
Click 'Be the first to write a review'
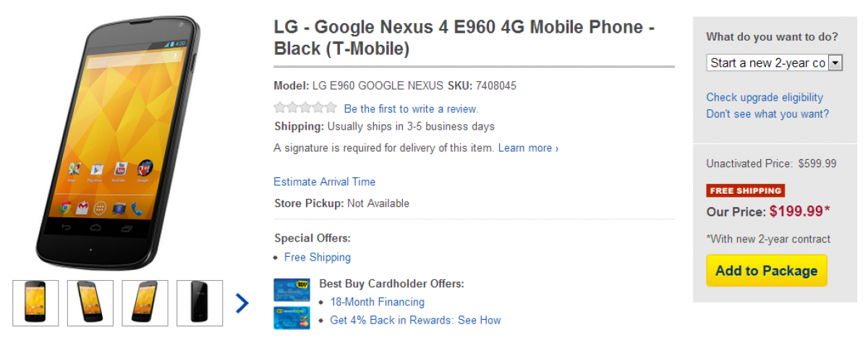coord(411,109)
